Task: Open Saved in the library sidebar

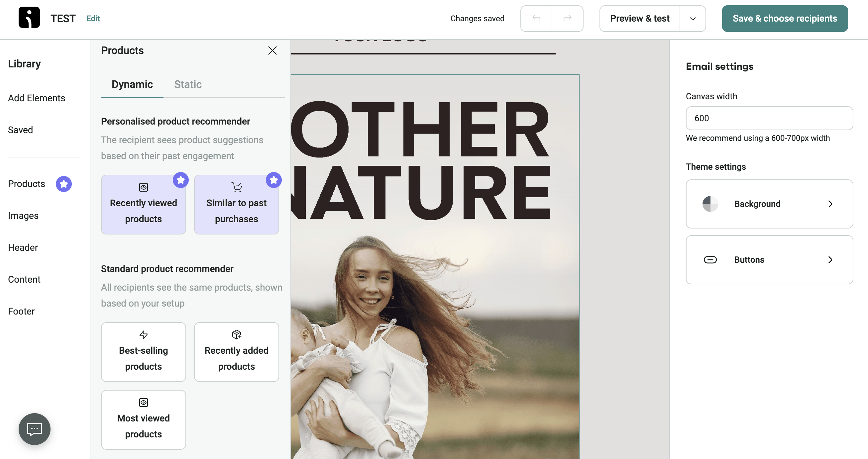Action: pos(20,130)
